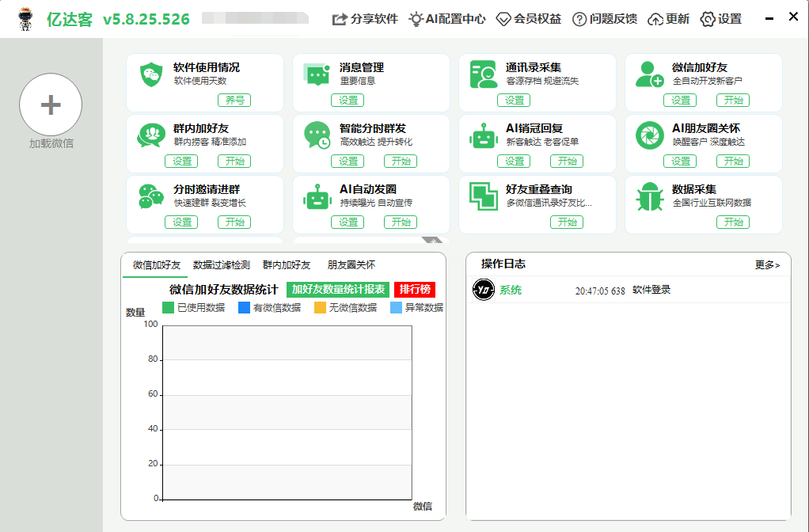Screen dimensions: 809x532
Task: Open 分享软件 in the top bar
Action: (x=365, y=20)
